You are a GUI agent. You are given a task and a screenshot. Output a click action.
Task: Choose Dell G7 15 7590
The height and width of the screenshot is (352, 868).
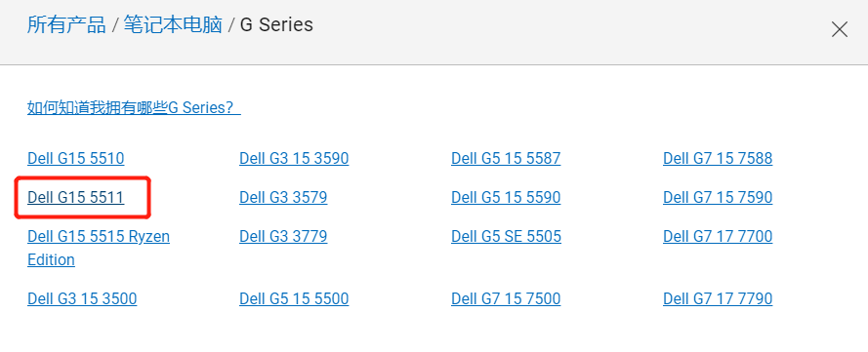pyautogui.click(x=718, y=197)
